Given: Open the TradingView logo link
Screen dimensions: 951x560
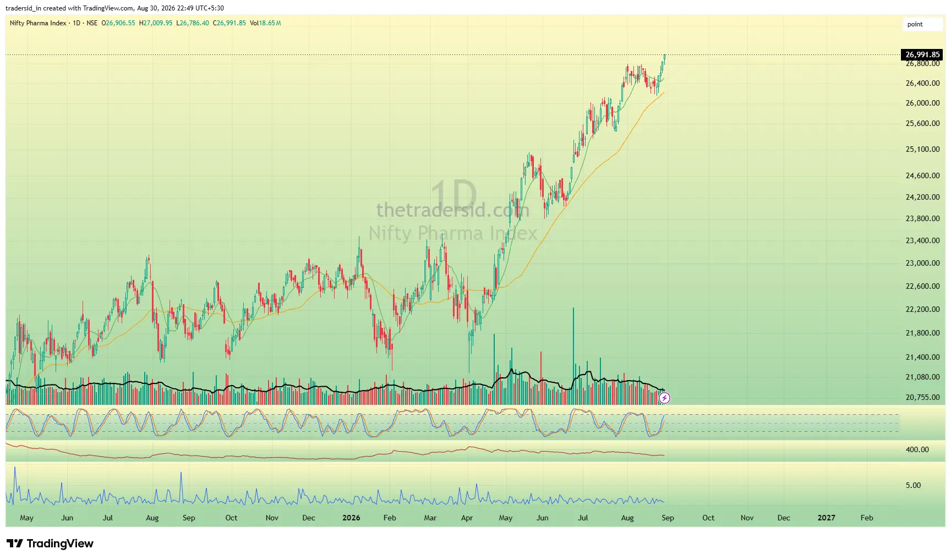Looking at the screenshot, I should 50,543.
